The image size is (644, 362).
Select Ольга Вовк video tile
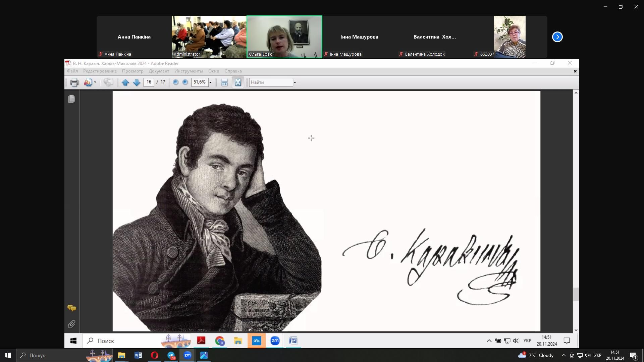(x=284, y=37)
